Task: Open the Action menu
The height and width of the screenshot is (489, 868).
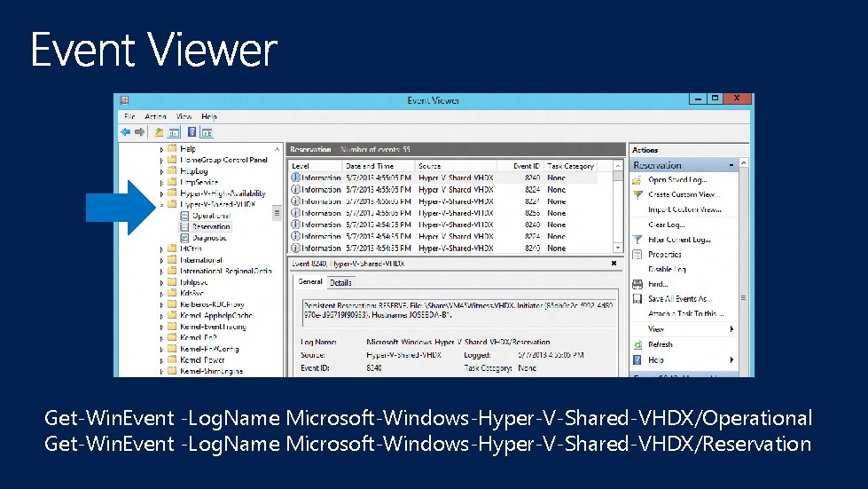Action: click(155, 116)
